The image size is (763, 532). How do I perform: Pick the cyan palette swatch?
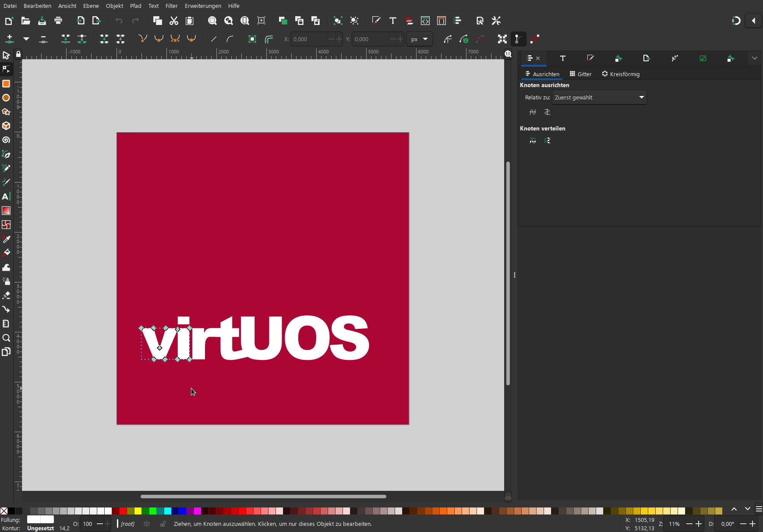(x=168, y=511)
